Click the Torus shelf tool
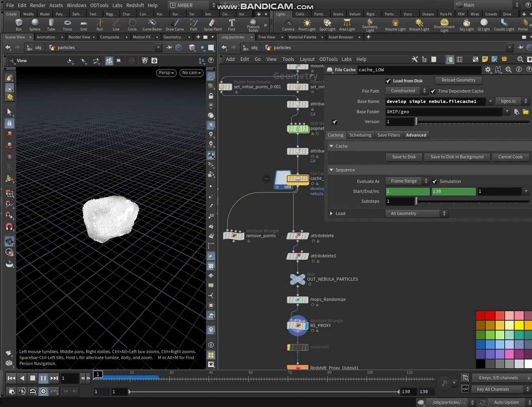Image resolution: width=532 pixels, height=407 pixels. [x=67, y=25]
